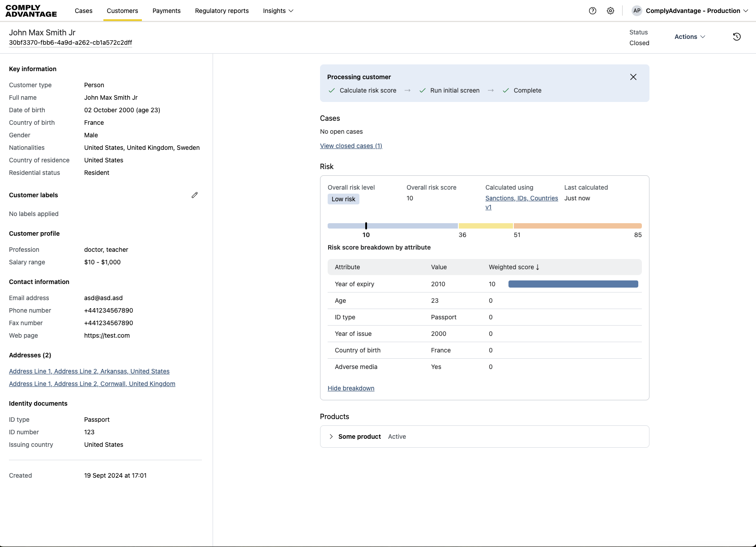Click the AP user avatar

[636, 11]
